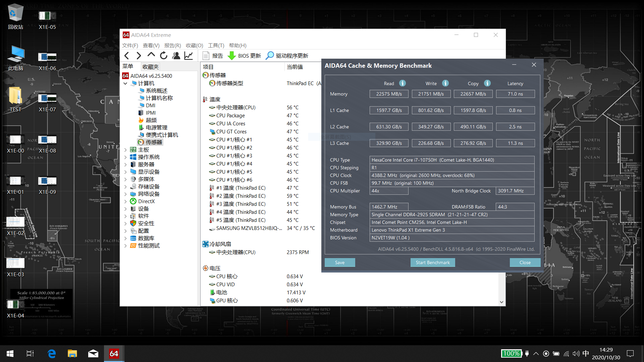Screen dimensions: 644x362
Task: Click AIDA64 v6.25.5400 root tree item
Action: point(151,76)
